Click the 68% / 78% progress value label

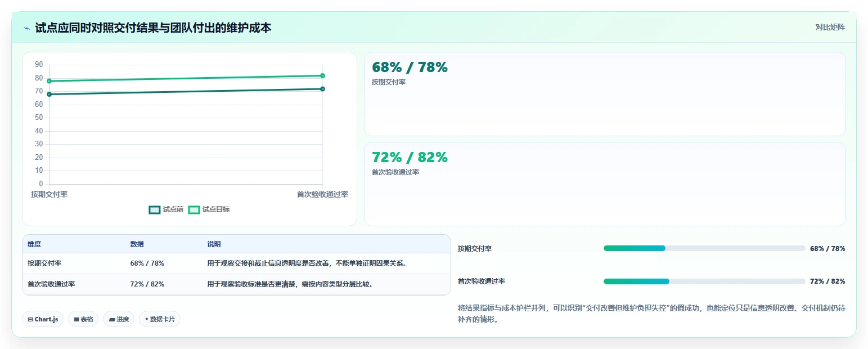[827, 248]
